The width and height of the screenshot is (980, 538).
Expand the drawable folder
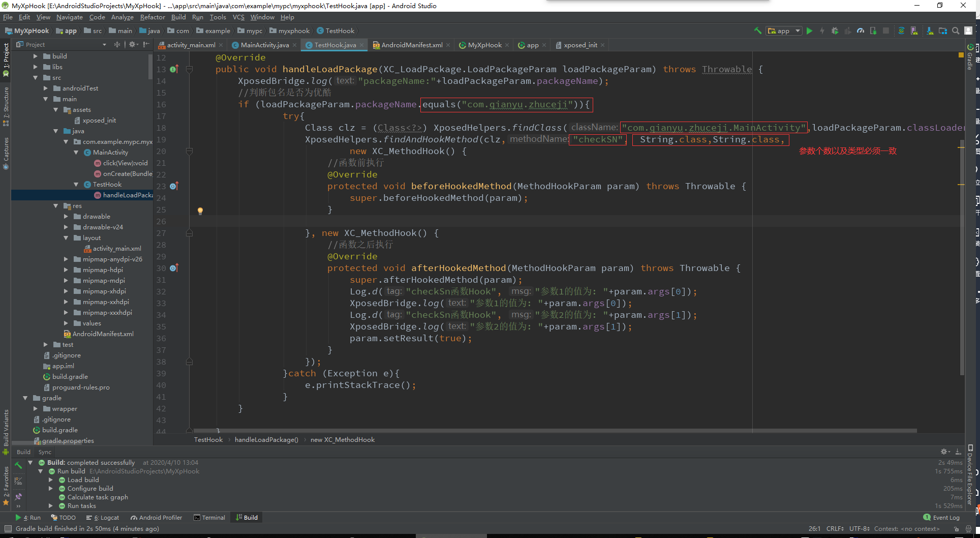click(x=66, y=217)
